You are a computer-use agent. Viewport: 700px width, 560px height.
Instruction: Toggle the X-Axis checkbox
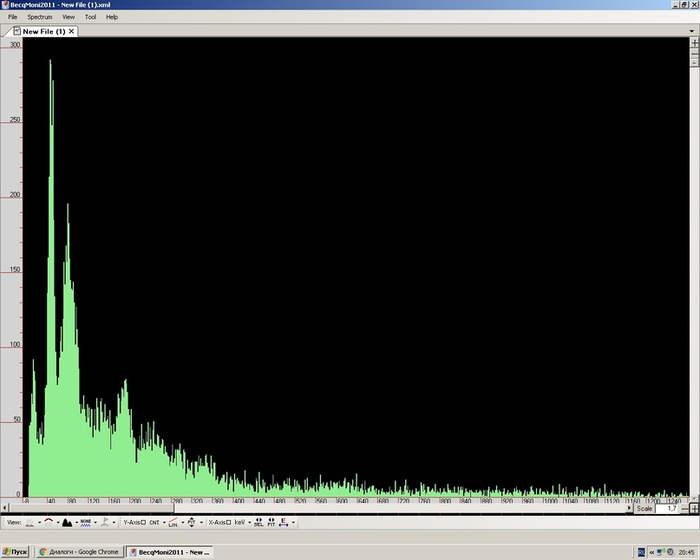coord(229,522)
